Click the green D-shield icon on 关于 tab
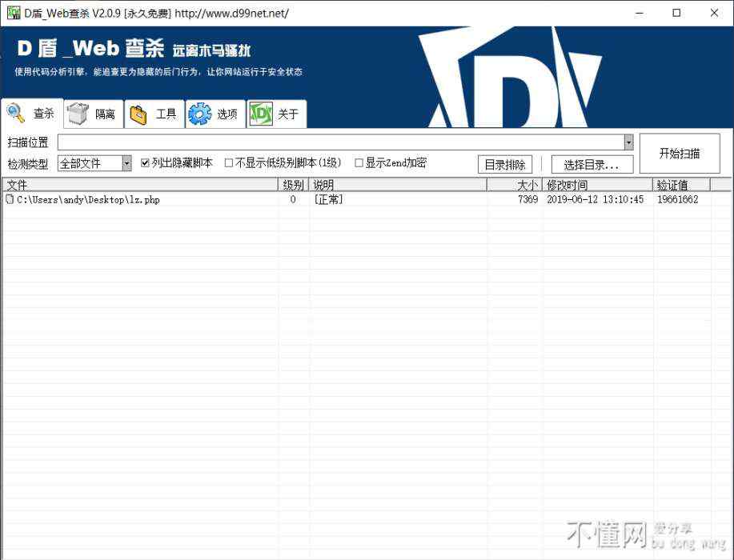The width and height of the screenshot is (734, 560). [261, 114]
